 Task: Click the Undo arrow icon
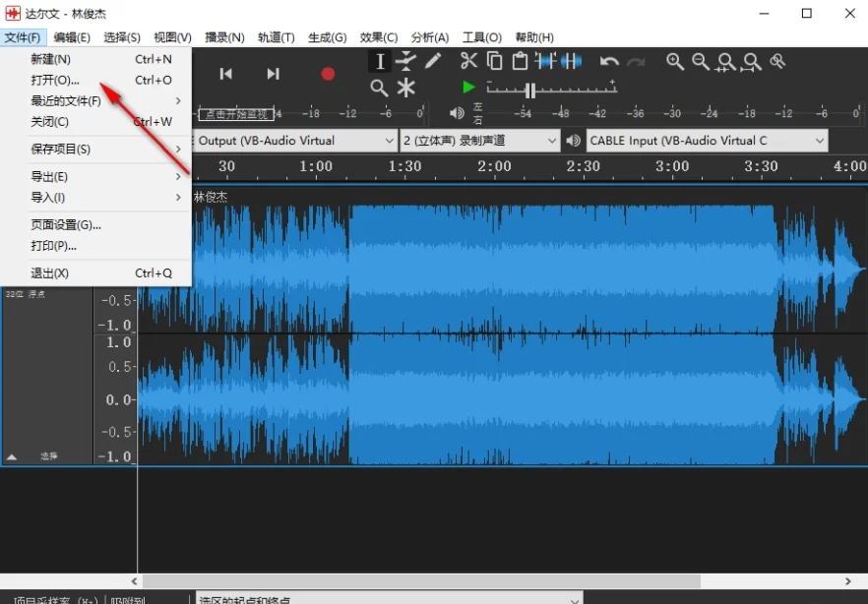[609, 61]
